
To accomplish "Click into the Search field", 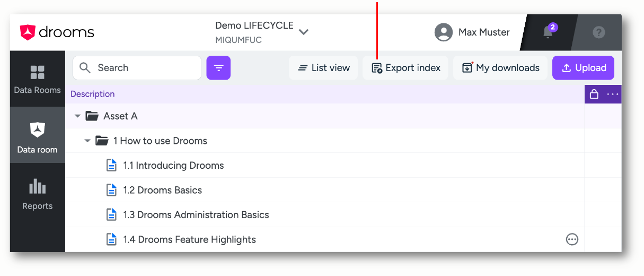I will 137,68.
